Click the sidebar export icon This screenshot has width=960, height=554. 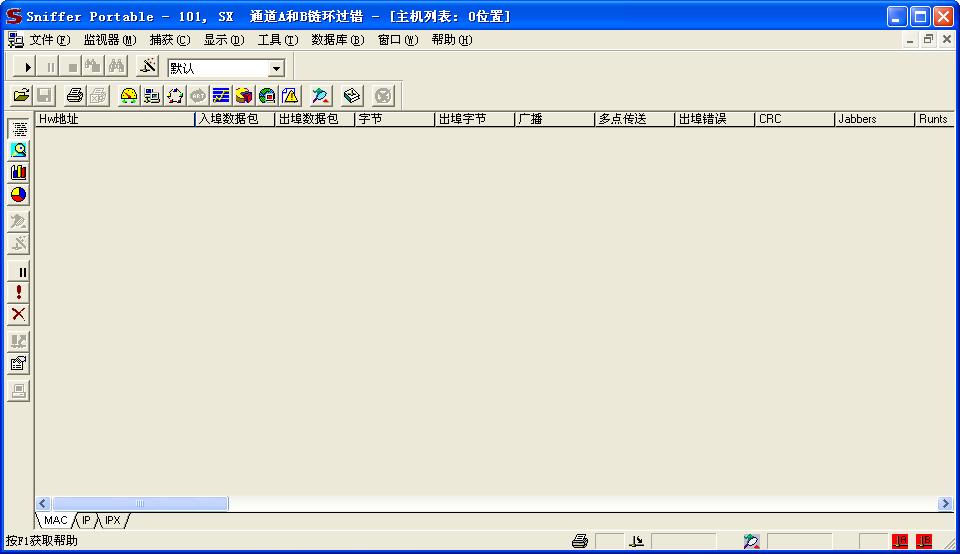(x=19, y=342)
